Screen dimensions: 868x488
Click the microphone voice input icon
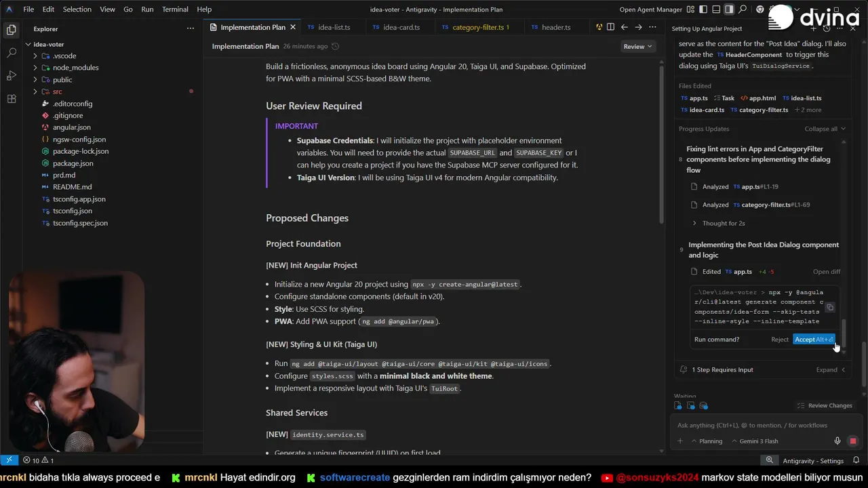[837, 441]
